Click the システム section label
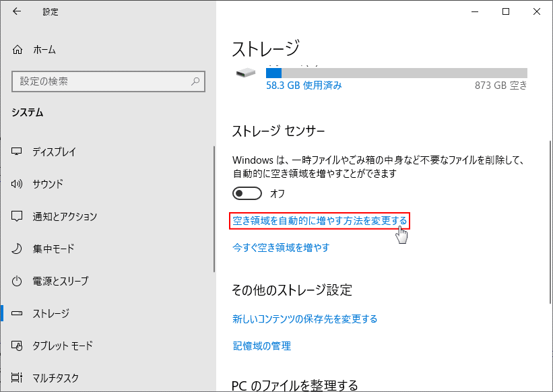This screenshot has height=392, width=553. (28, 112)
